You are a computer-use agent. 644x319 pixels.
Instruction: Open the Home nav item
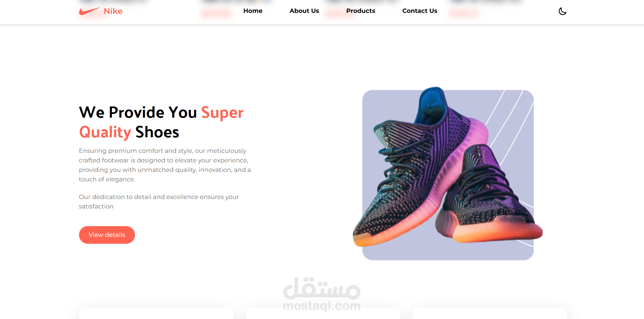click(x=253, y=11)
